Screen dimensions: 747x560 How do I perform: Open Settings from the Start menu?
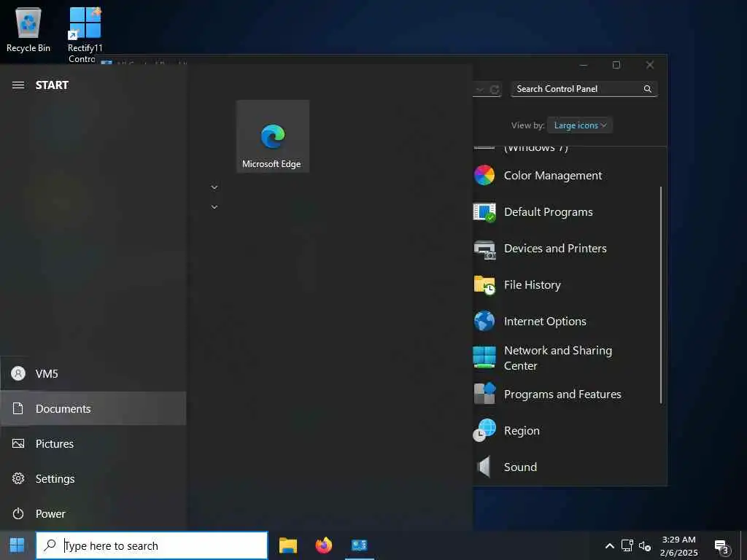93,478
